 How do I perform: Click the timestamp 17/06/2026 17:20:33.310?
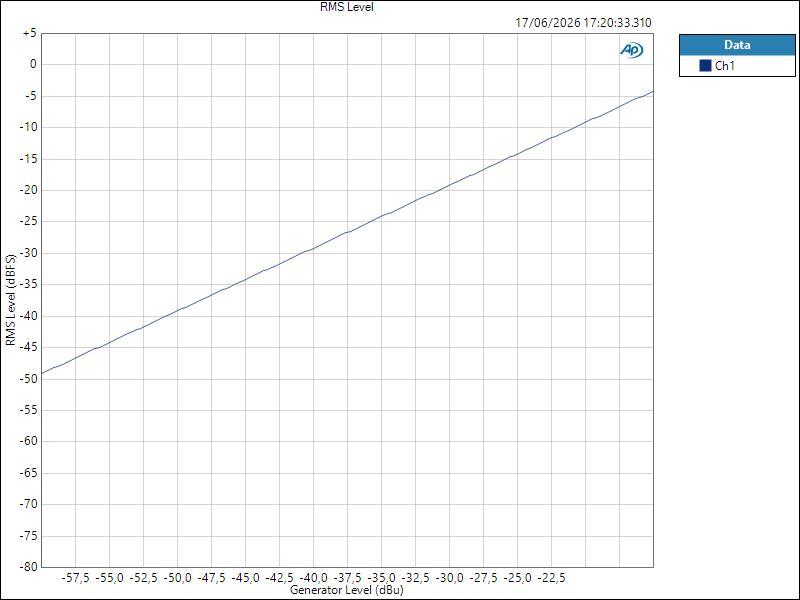click(583, 22)
